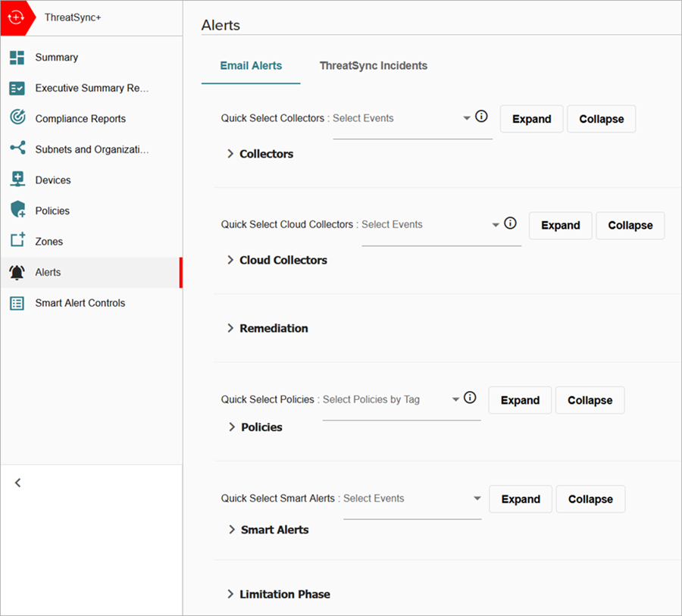Image resolution: width=682 pixels, height=616 pixels.
Task: Click the info icon next to Quick Select Collectors
Action: (481, 117)
